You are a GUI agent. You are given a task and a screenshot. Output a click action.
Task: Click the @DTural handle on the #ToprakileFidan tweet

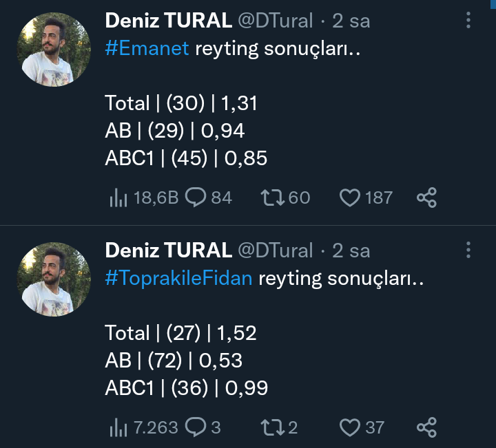click(276, 250)
